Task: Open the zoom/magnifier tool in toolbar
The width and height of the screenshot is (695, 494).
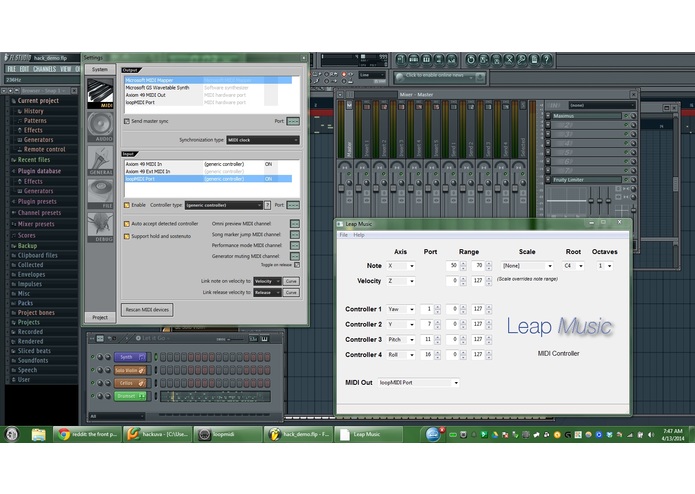Action: click(x=521, y=59)
